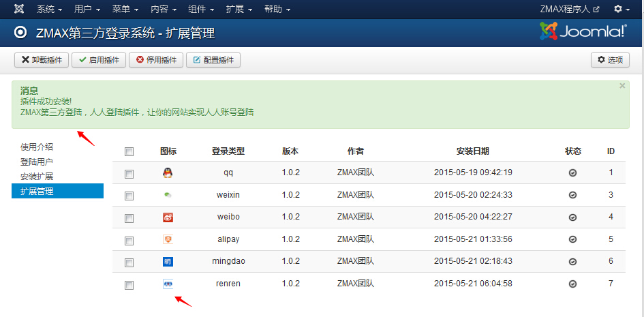Open the 选项 options button
Screen dimensions: 644x317
click(x=611, y=60)
